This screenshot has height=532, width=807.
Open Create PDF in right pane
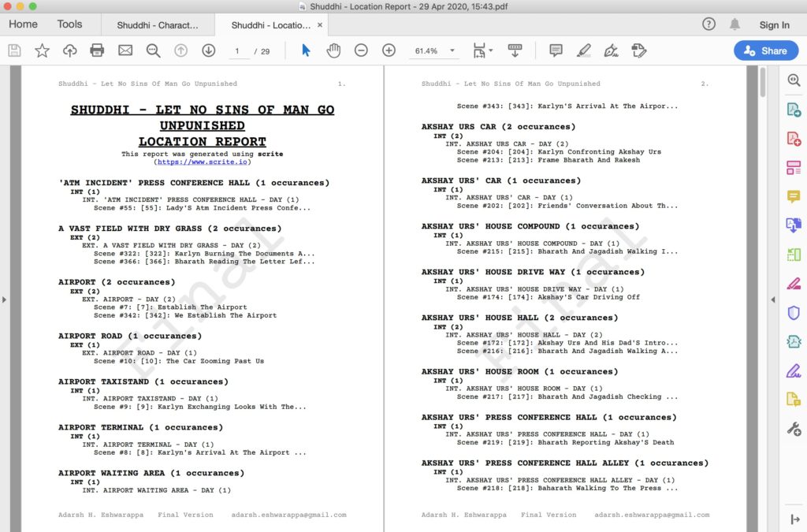794,139
